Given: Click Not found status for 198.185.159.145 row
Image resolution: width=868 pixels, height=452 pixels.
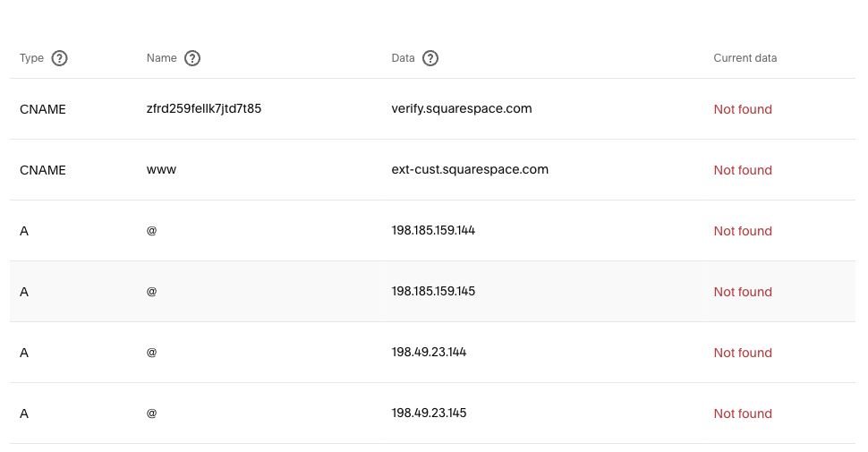Looking at the screenshot, I should [743, 292].
